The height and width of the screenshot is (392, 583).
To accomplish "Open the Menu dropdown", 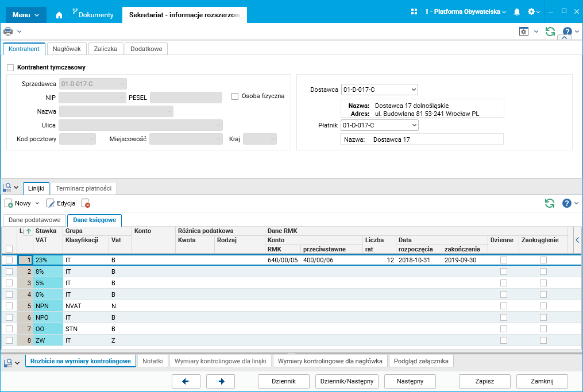I will tap(26, 15).
